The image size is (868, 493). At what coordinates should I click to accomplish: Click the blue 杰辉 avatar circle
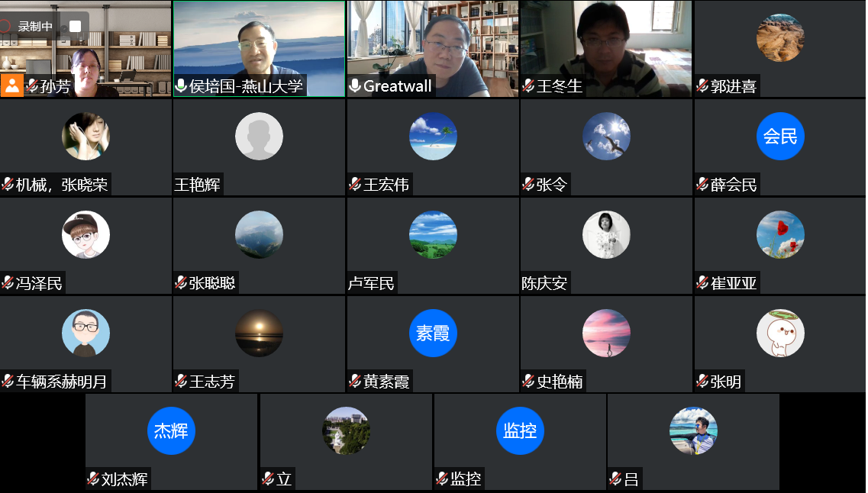[x=171, y=430]
